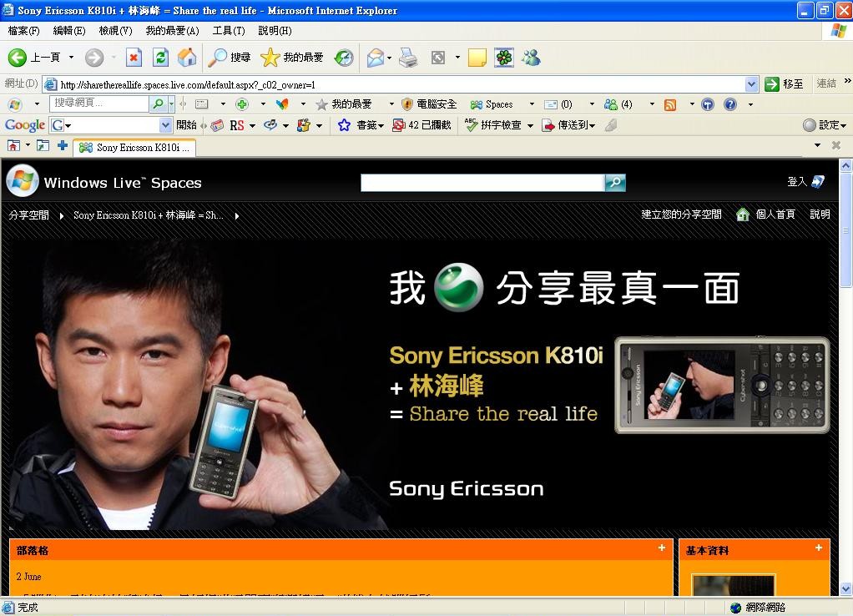
Task: Open the 拼字檢查 dropdown arrow
Action: 530,126
